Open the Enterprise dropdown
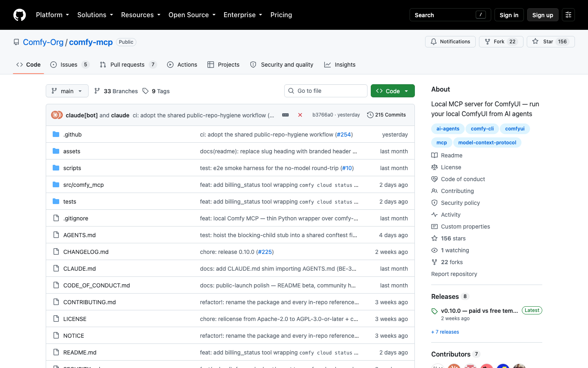The height and width of the screenshot is (368, 588). (243, 15)
